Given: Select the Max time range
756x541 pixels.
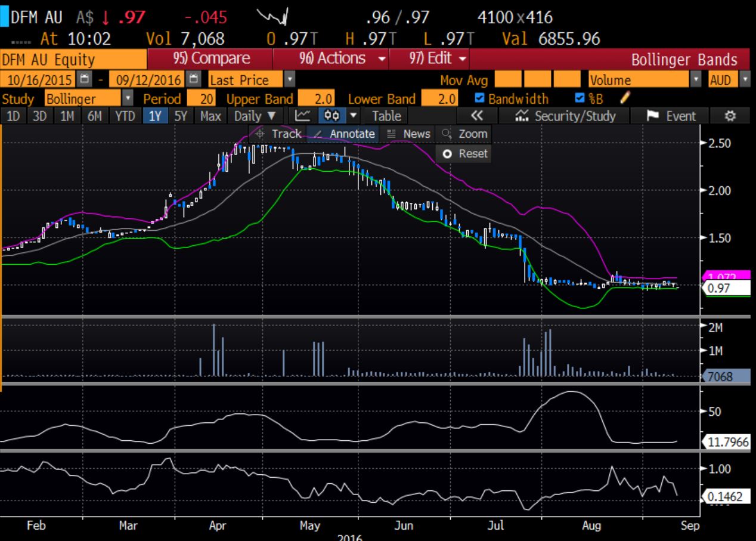Looking at the screenshot, I should [x=210, y=116].
